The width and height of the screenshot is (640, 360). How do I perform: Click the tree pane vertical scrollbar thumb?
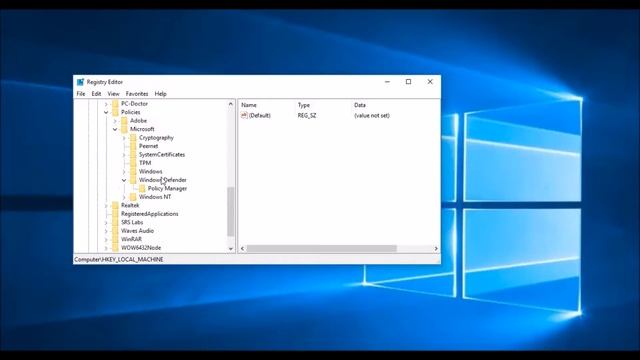point(231,211)
